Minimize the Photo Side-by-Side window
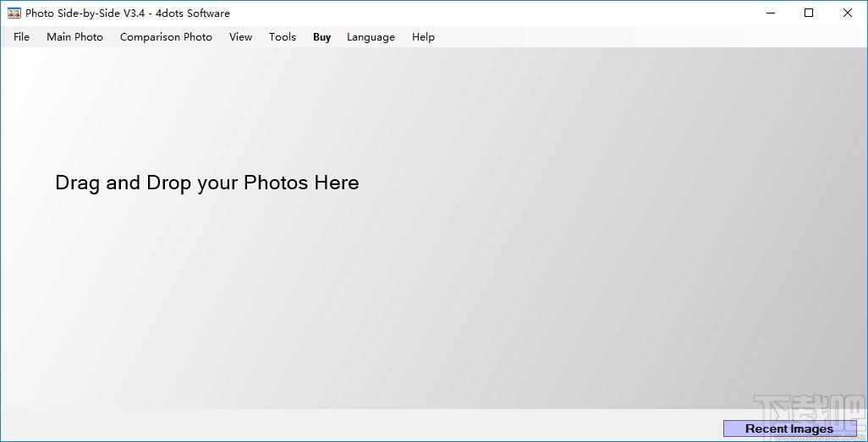868x442 pixels. (771, 13)
